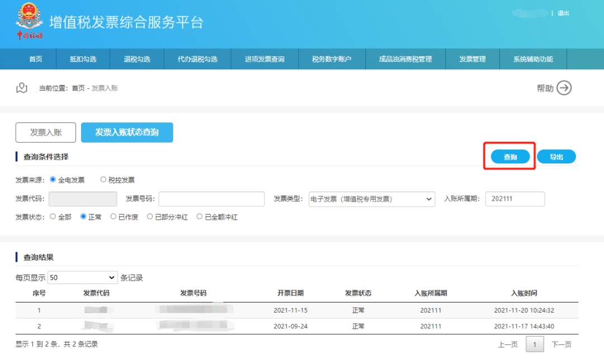604x364 pixels.
Task: Click the highlighted 查询 button
Action: click(509, 157)
